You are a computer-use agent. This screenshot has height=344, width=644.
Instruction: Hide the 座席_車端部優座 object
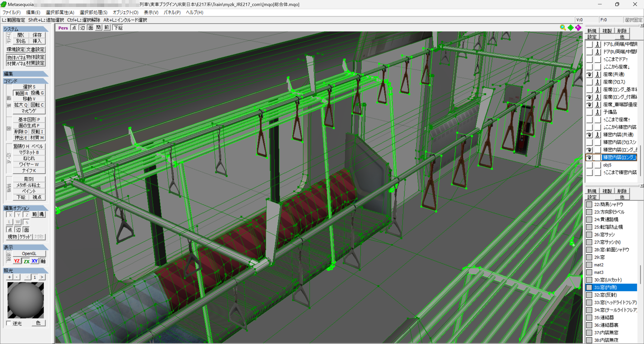click(589, 105)
